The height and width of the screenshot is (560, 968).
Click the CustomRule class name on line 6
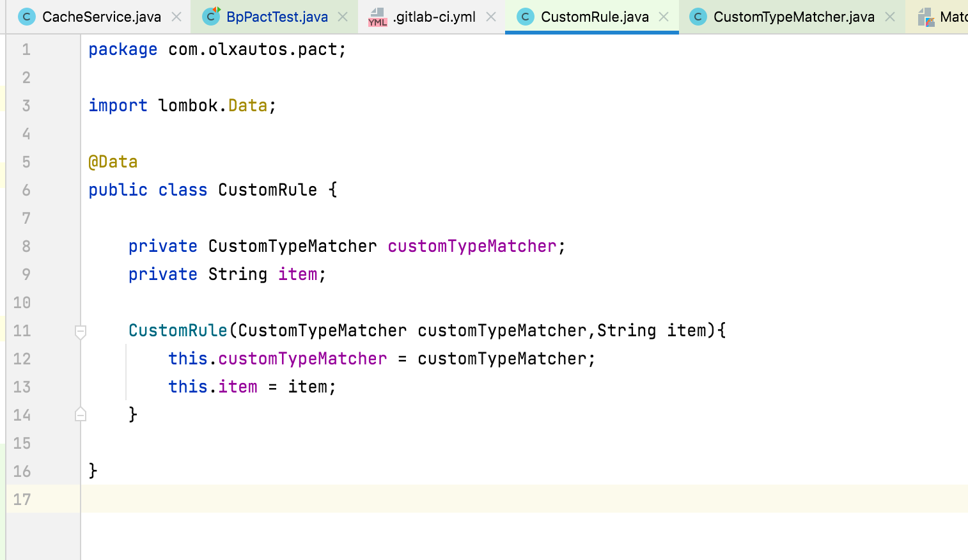(267, 190)
